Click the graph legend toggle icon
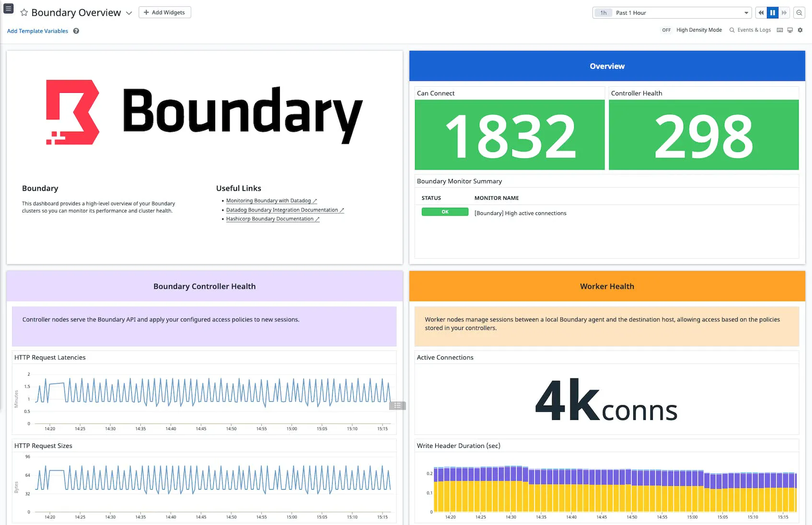Image resolution: width=812 pixels, height=525 pixels. coord(397,406)
